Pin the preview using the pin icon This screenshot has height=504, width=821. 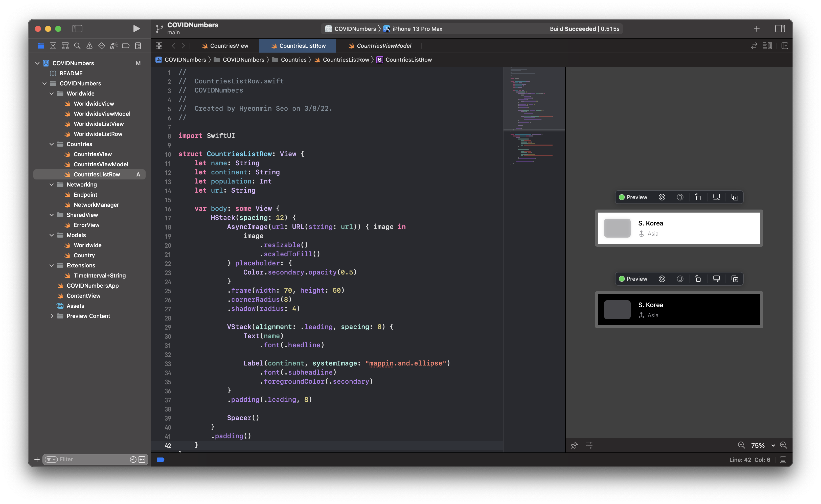tap(574, 445)
